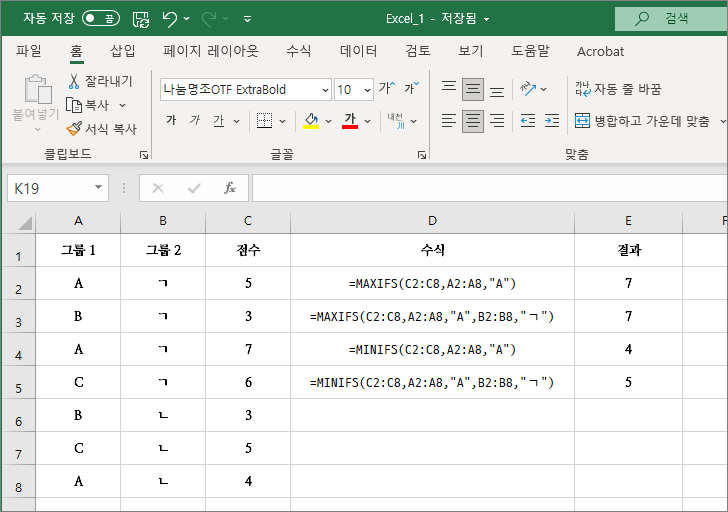Toggle bold formatting
This screenshot has width=728, height=512.
(x=171, y=120)
